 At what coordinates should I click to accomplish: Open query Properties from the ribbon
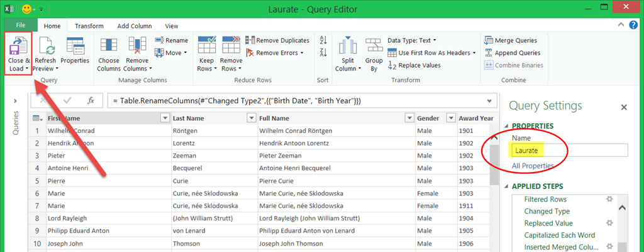[x=74, y=47]
